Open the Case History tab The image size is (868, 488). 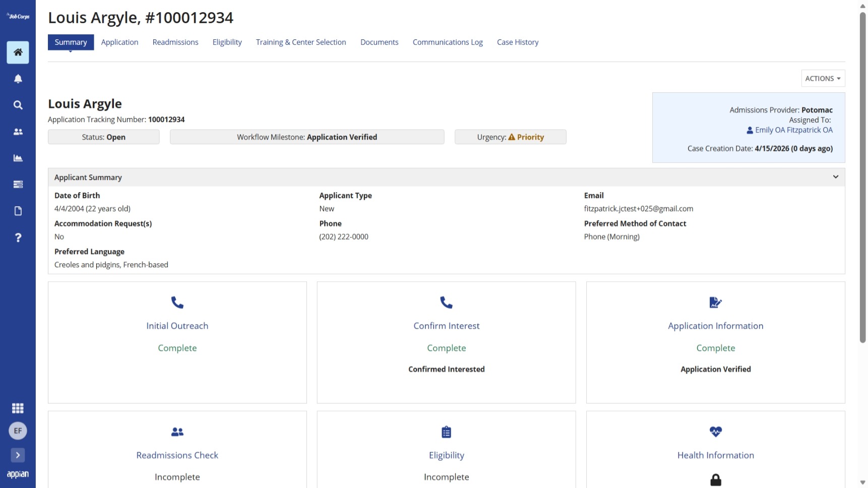[x=518, y=42]
